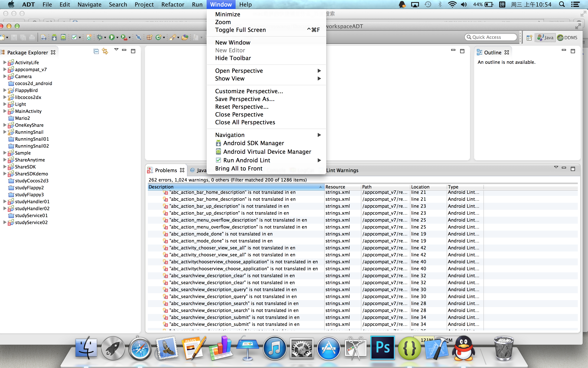Sort by the Type column header
This screenshot has height=368, width=588.
pos(465,187)
